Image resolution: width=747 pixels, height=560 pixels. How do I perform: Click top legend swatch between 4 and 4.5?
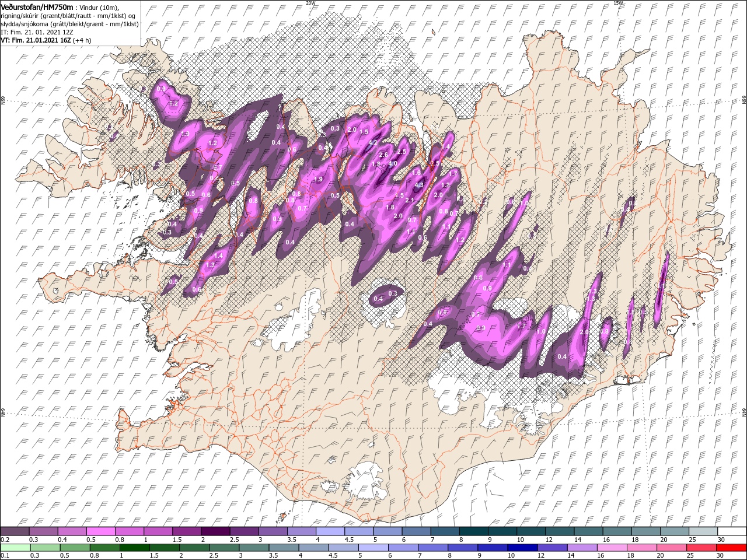[x=330, y=531]
